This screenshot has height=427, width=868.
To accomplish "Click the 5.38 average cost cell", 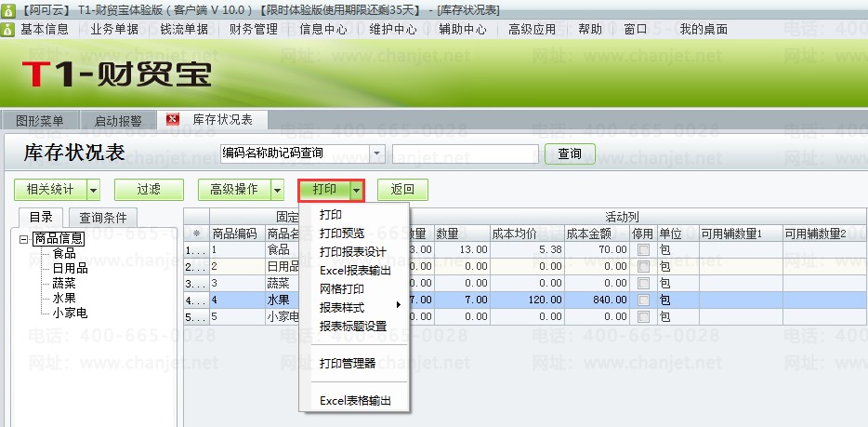I will (528, 250).
